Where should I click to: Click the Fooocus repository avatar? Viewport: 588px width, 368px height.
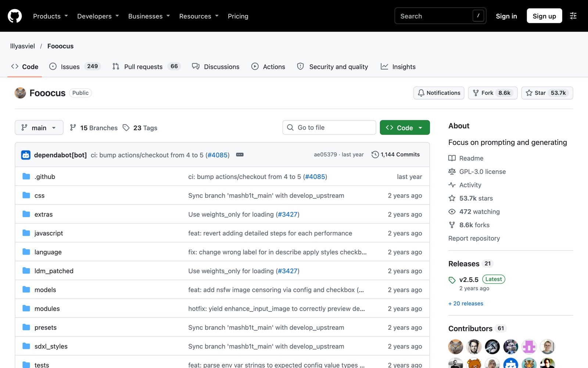tap(20, 93)
